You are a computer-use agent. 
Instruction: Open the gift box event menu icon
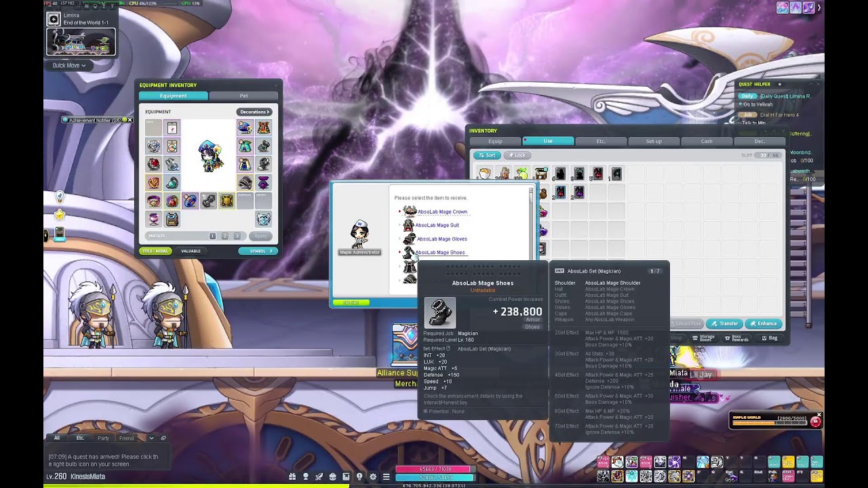[x=292, y=477]
